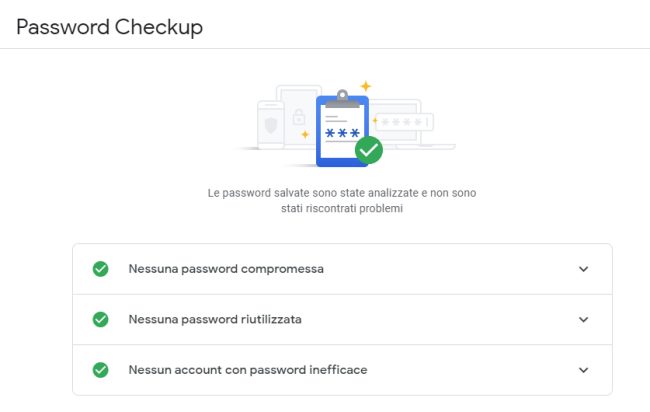The height and width of the screenshot is (412, 650).
Task: Click the large green checkmark on the clipboard
Action: point(369,150)
